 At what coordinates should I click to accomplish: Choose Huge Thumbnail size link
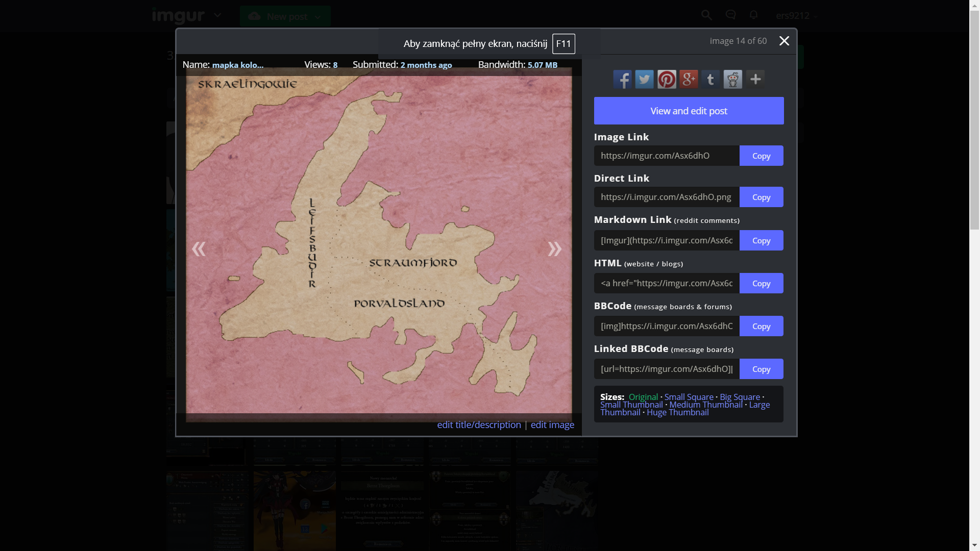coord(677,412)
